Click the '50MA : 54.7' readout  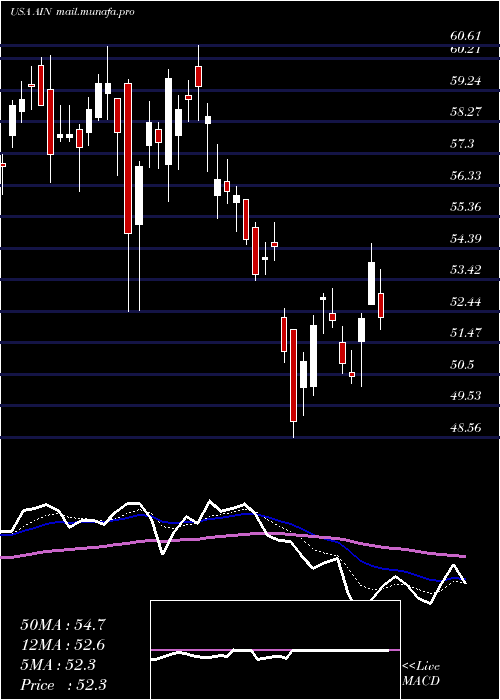click(x=63, y=625)
